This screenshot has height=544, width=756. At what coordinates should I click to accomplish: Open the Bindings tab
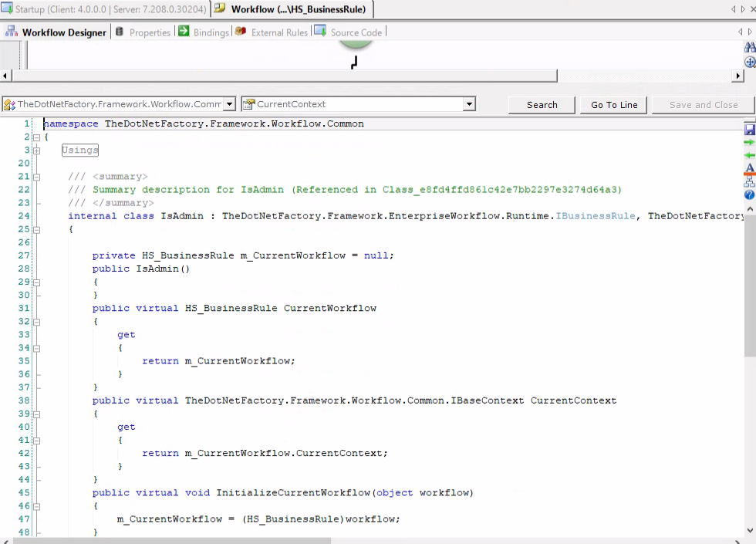(x=204, y=32)
